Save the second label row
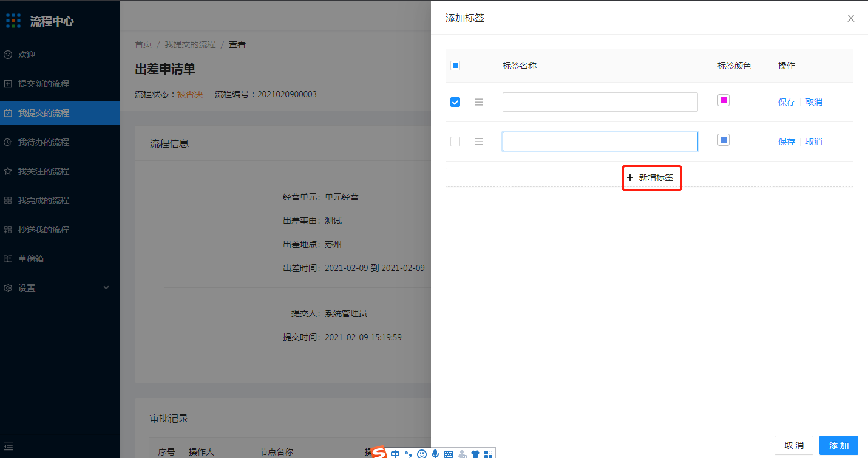 (x=787, y=142)
